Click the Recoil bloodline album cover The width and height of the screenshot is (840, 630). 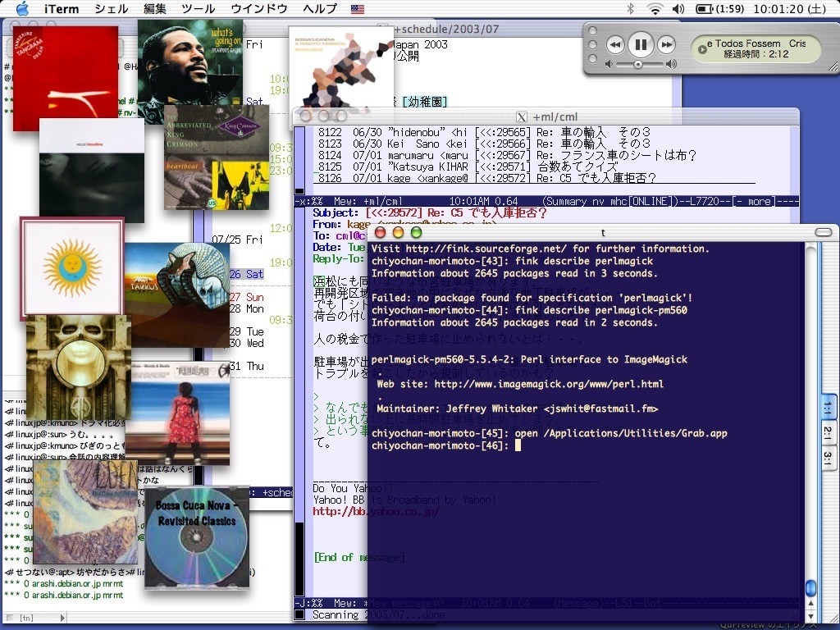coord(92,171)
